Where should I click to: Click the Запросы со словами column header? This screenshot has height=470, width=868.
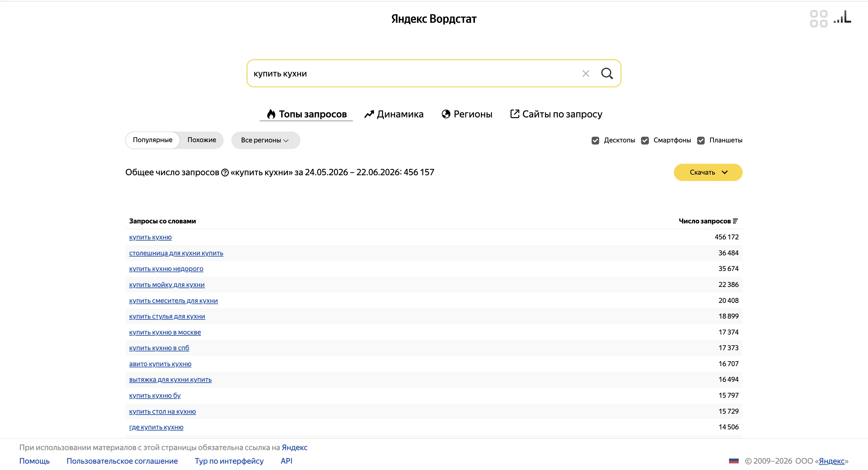(x=162, y=221)
